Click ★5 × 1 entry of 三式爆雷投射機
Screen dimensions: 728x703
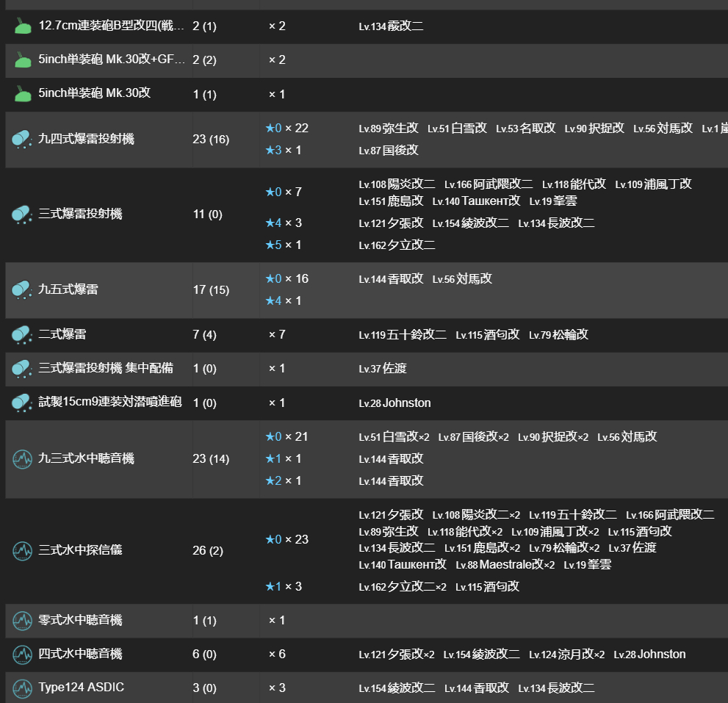[284, 245]
